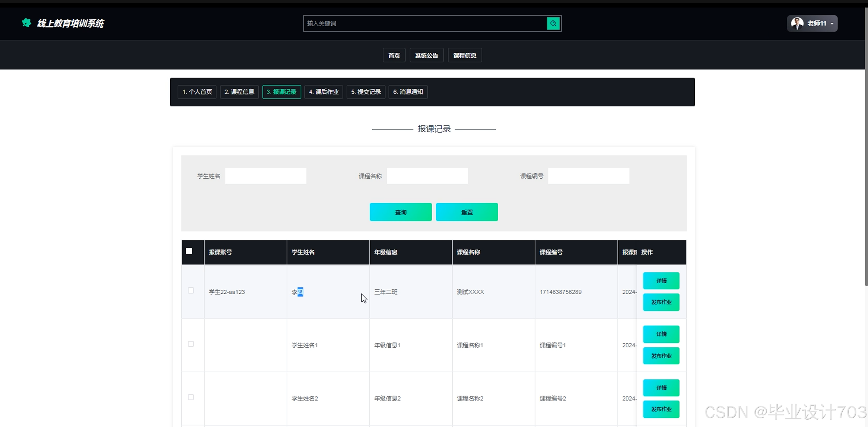Viewport: 868px width, 427px height.
Task: Check the 学生姓名1 row checkbox
Action: [191, 344]
